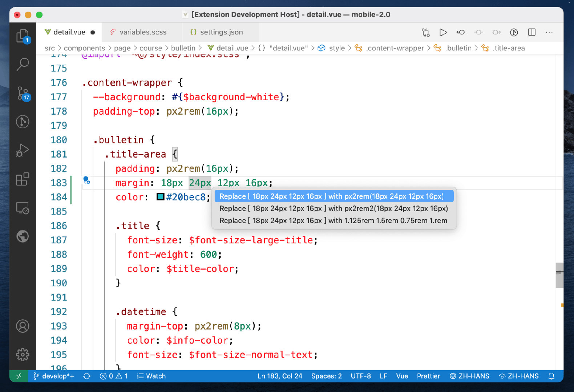
Task: Click errors and warnings count in status bar
Action: (114, 376)
